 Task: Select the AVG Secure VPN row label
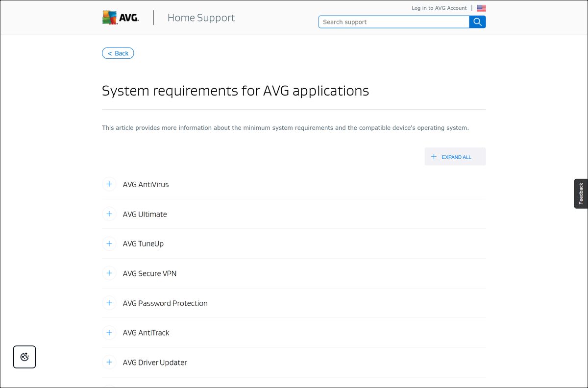pos(149,273)
